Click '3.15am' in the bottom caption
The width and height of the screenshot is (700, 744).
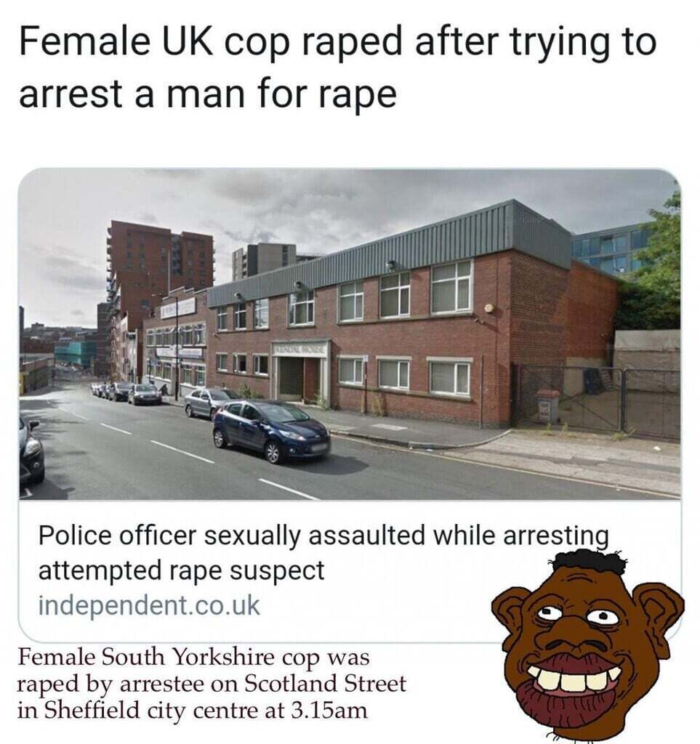[x=329, y=711]
